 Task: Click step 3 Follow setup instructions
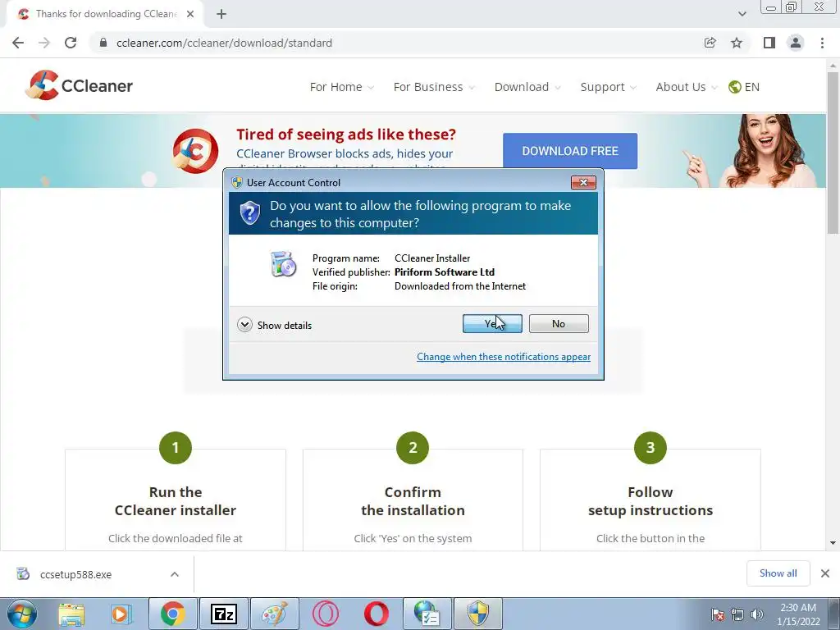651,501
